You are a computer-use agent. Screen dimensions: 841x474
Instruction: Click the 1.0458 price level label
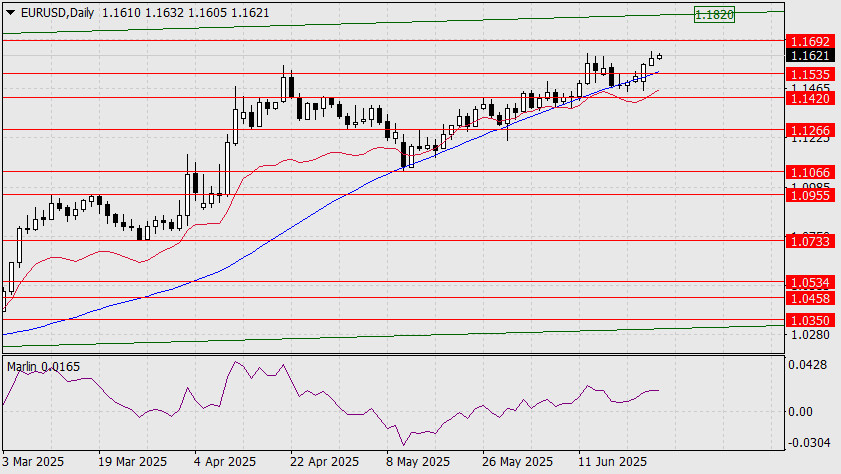pos(810,298)
